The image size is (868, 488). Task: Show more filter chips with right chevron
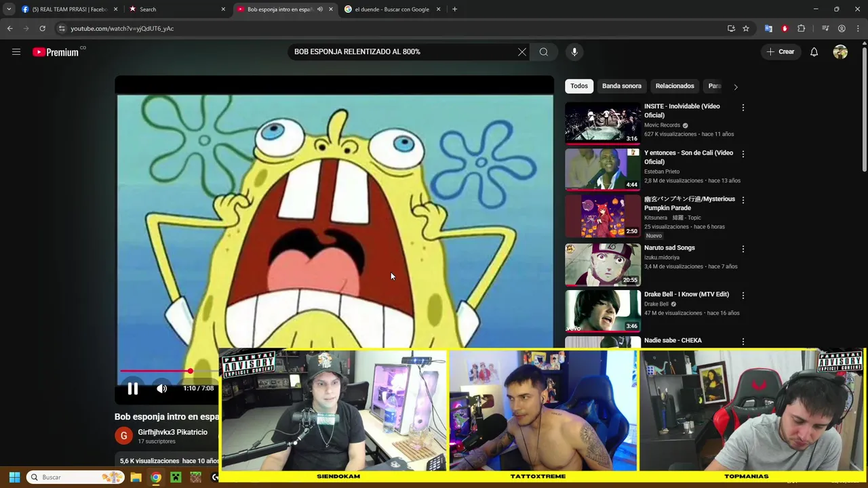(736, 87)
